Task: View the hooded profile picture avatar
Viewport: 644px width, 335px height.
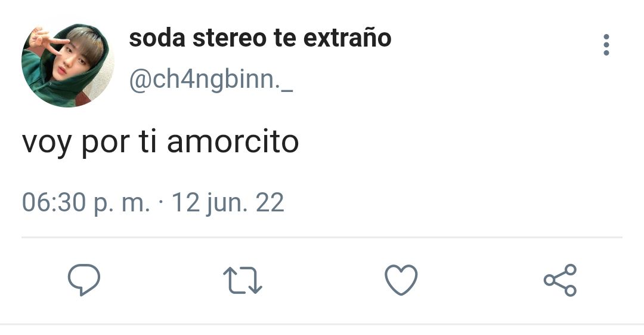Action: tap(68, 66)
